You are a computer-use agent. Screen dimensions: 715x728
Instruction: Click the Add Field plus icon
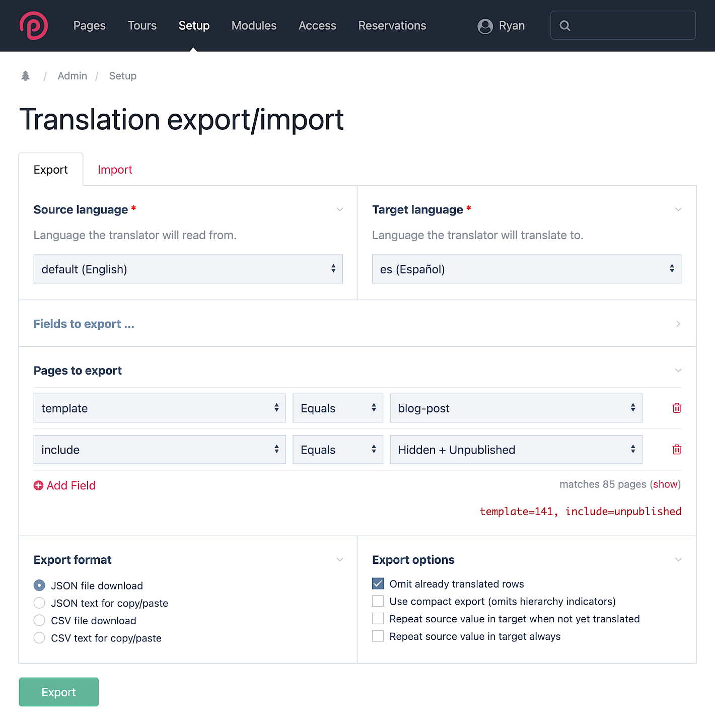(38, 486)
